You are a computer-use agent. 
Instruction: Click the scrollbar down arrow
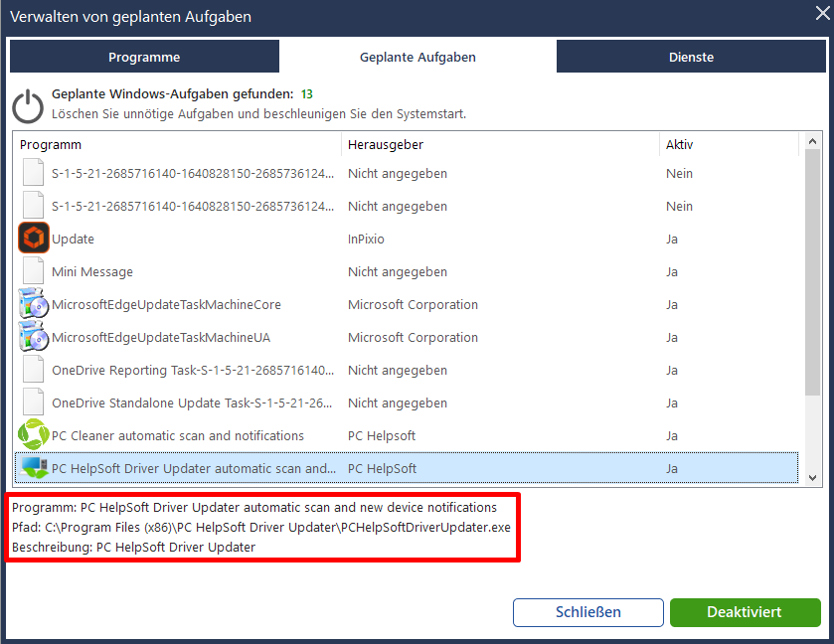(x=812, y=478)
